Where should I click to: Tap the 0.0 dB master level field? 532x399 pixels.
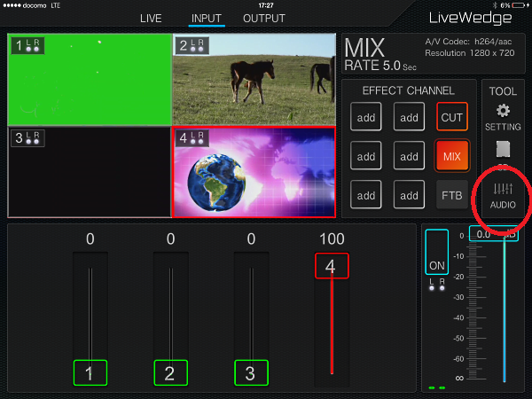(x=486, y=234)
